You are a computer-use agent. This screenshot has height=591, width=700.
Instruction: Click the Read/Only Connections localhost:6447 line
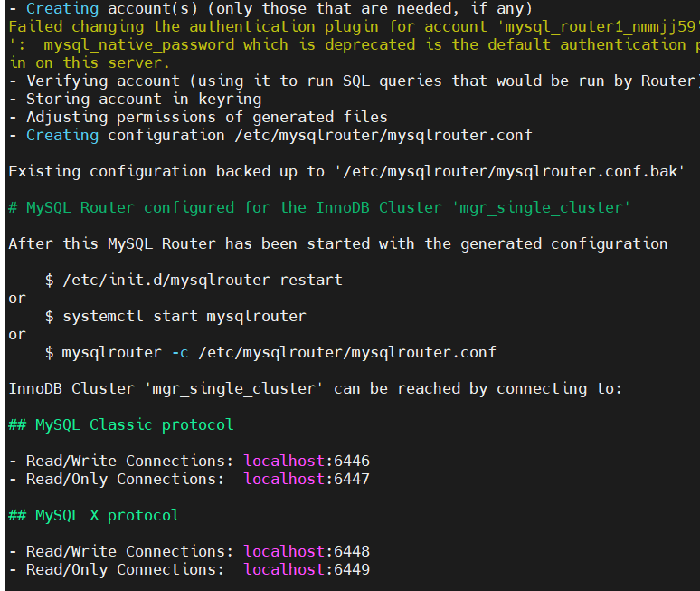tap(189, 480)
